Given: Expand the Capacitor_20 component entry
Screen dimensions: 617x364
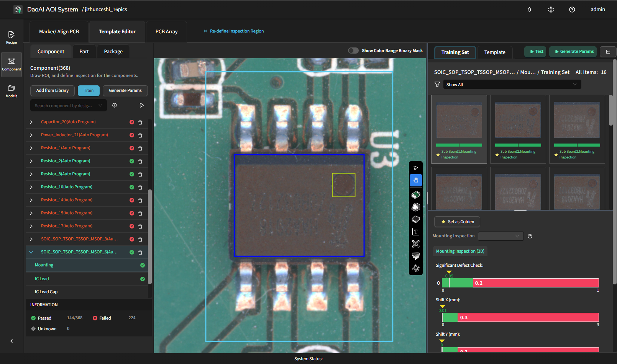Looking at the screenshot, I should coord(31,122).
